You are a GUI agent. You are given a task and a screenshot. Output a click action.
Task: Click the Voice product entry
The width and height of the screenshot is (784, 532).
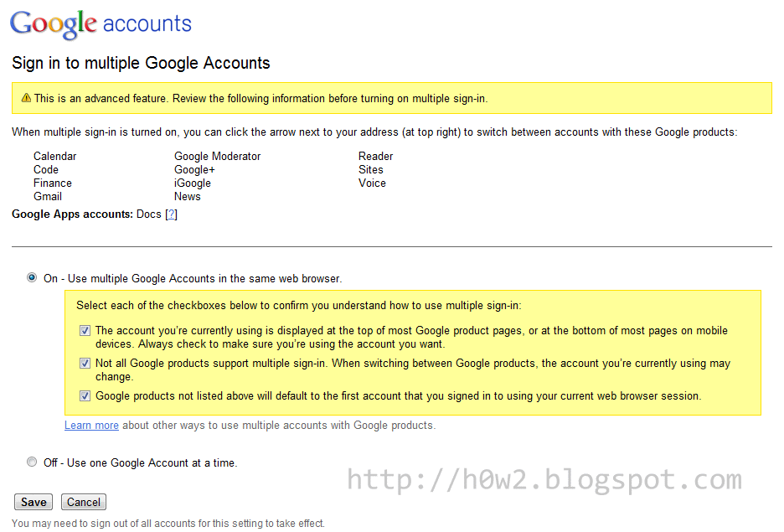click(372, 183)
